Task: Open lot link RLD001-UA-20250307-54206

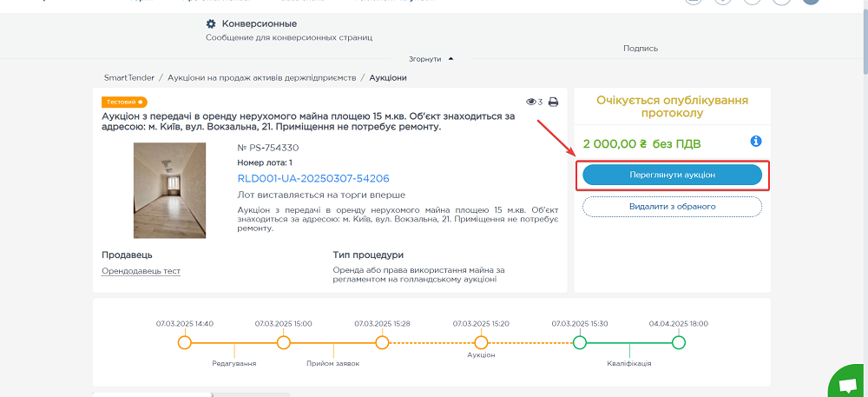Action: click(312, 178)
